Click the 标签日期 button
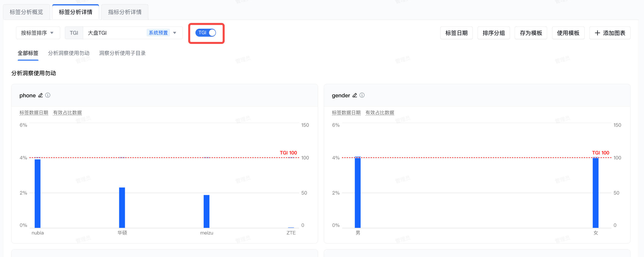Screen dimensions: 644x257 (456, 33)
